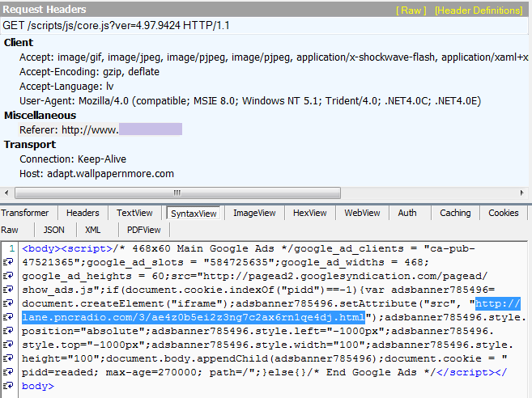Image resolution: width=532 pixels, height=398 pixels.
Task: Open the Raw request headers link
Action: click(x=411, y=11)
